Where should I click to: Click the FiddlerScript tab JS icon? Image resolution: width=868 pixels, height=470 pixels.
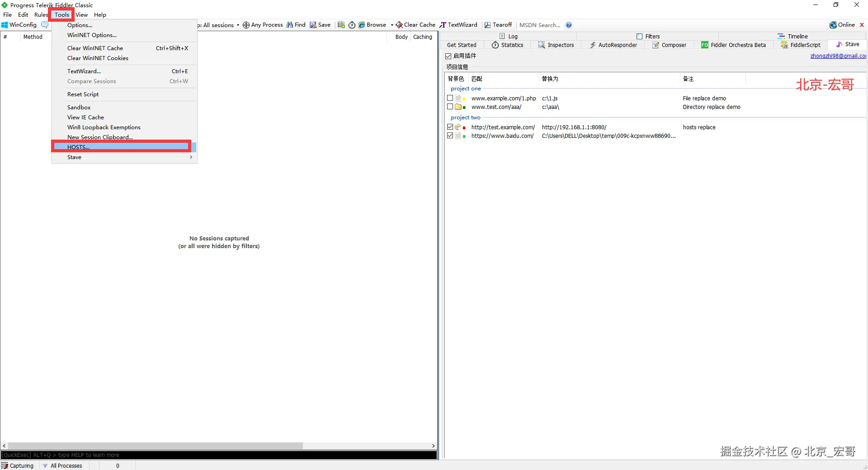(x=784, y=45)
